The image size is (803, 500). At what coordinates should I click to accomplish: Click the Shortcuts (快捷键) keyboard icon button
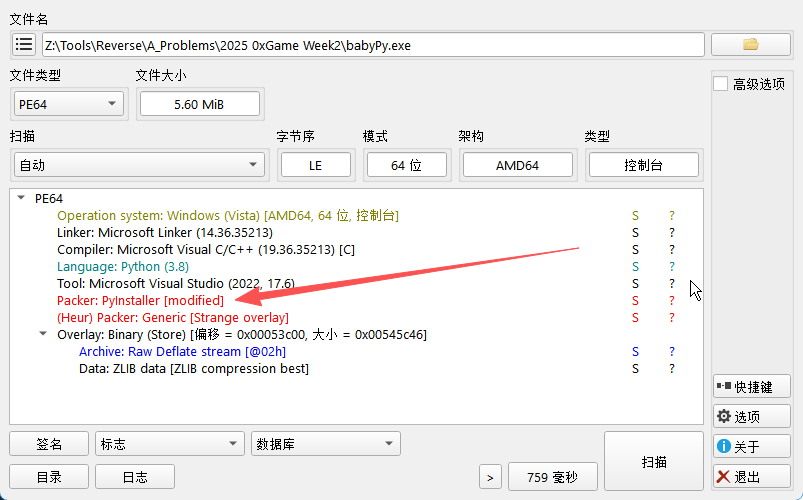coord(751,387)
